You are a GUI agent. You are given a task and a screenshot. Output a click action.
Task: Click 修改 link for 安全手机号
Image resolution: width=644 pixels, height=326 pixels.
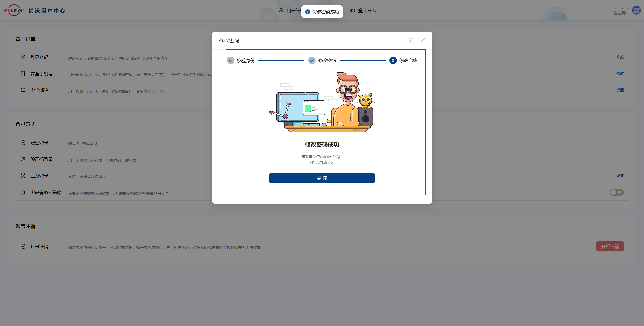click(x=620, y=74)
